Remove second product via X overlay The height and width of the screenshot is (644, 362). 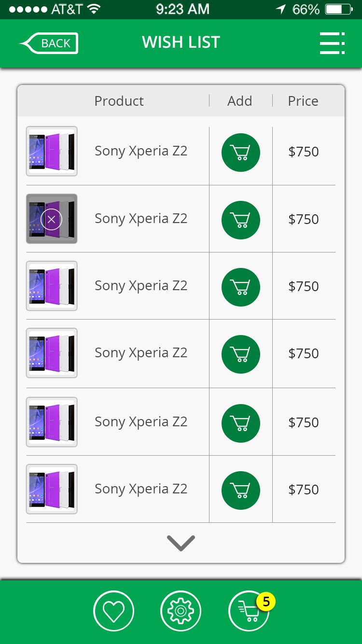pos(52,220)
